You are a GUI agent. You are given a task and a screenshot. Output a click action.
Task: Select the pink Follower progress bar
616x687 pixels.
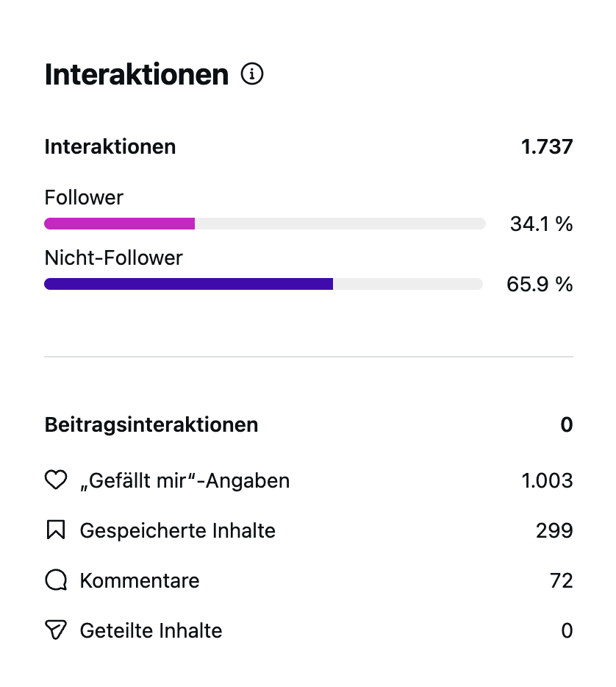(120, 224)
